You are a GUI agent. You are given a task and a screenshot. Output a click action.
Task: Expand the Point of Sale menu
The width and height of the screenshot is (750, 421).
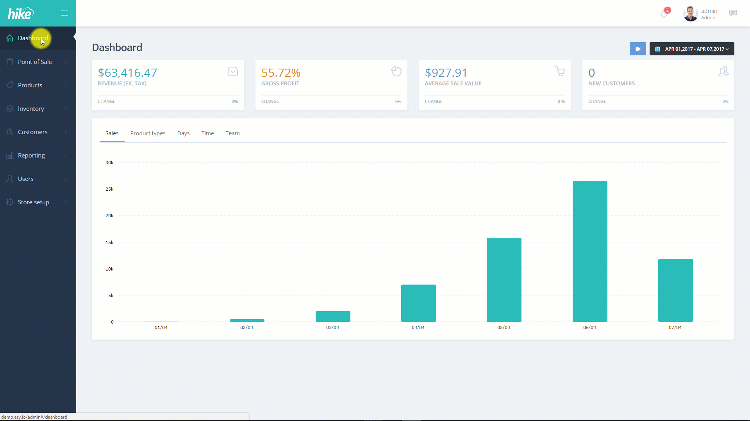38,62
